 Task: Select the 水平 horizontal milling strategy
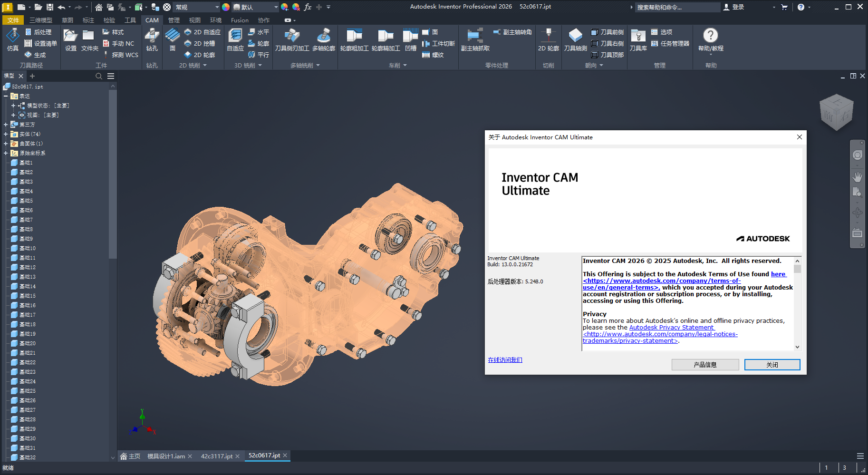(259, 32)
